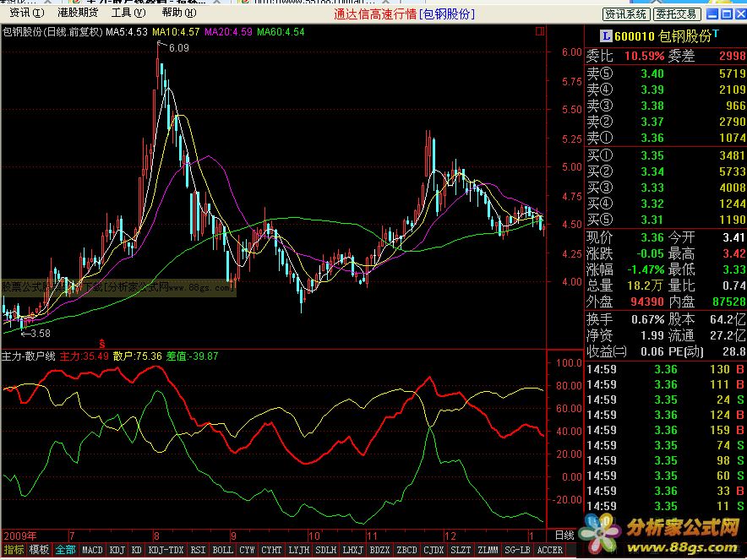Click the 14:59 trade with volume 159
The image size is (747, 560).
click(x=665, y=430)
